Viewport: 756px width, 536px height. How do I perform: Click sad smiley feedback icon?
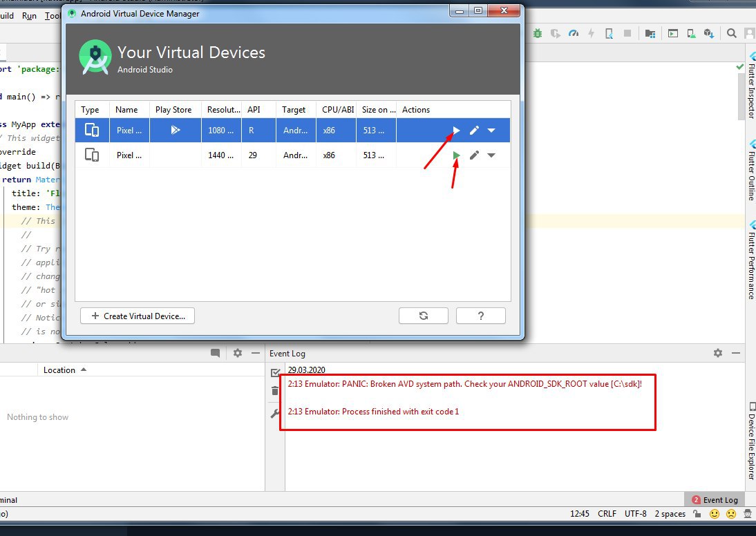pyautogui.click(x=731, y=514)
